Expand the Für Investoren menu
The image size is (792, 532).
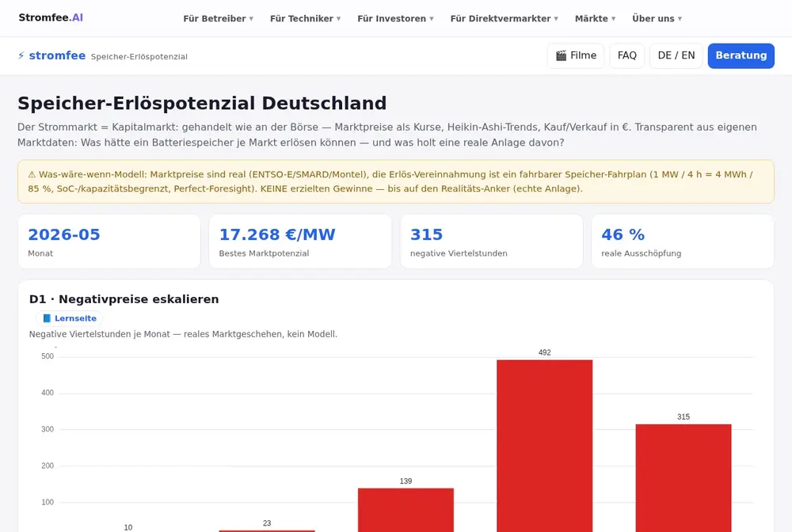(x=395, y=19)
